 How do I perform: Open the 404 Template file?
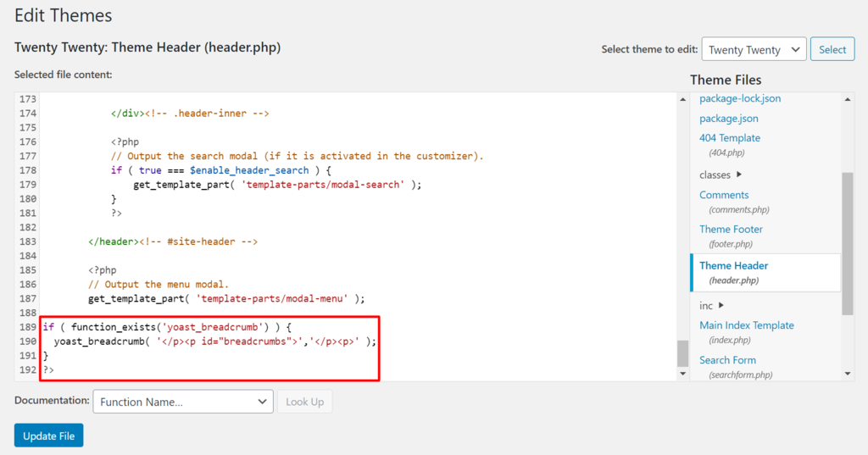pyautogui.click(x=729, y=138)
